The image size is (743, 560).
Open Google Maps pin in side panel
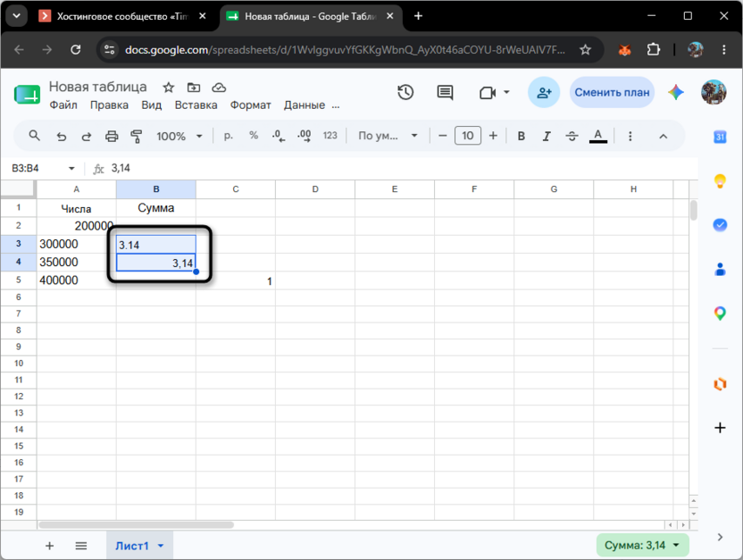(720, 313)
